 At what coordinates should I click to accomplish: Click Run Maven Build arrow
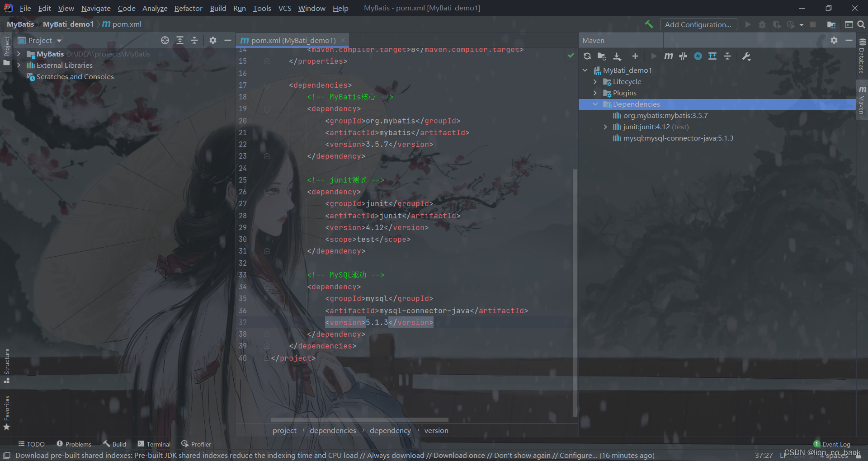[x=653, y=56]
